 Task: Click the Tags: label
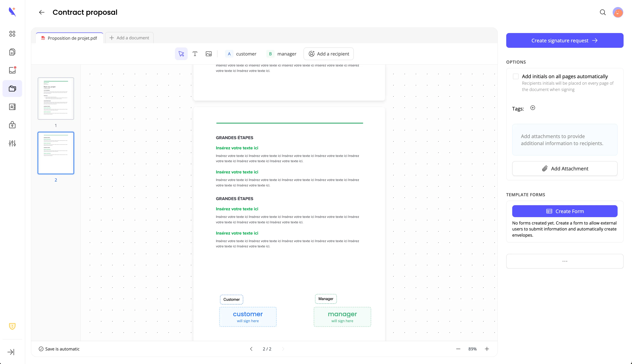pos(518,109)
